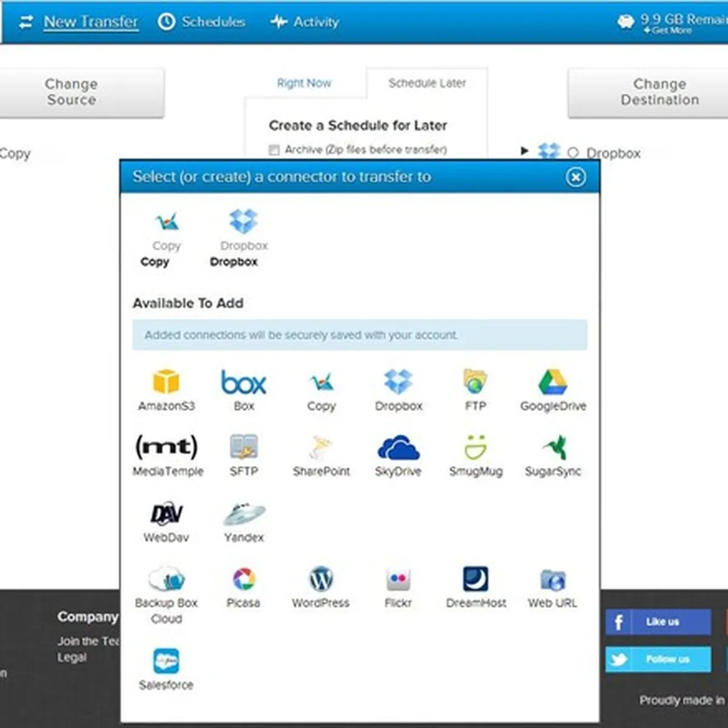Open the Legal footer link
Image resolution: width=728 pixels, height=728 pixels.
72,658
